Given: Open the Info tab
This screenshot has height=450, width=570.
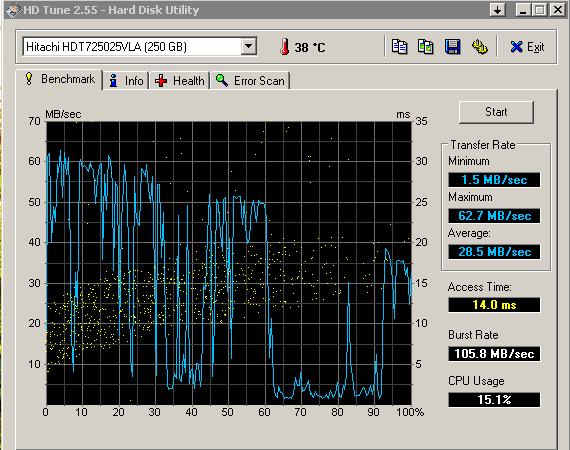Looking at the screenshot, I should [126, 81].
